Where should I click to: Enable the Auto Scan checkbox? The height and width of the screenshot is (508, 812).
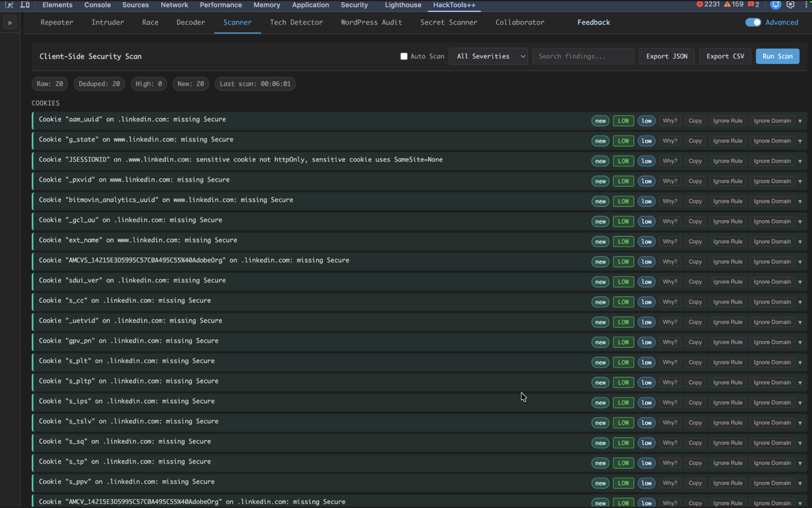coord(403,57)
